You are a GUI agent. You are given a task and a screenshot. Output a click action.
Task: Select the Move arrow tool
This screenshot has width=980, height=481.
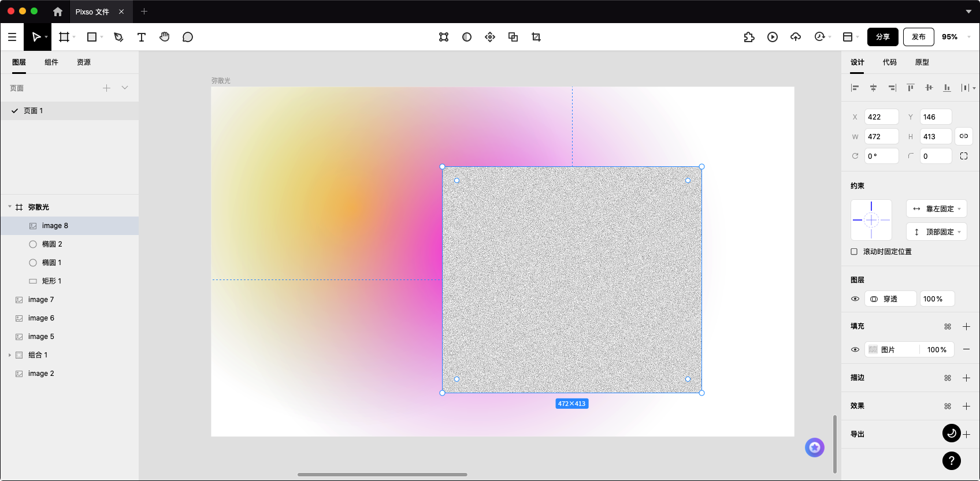36,37
